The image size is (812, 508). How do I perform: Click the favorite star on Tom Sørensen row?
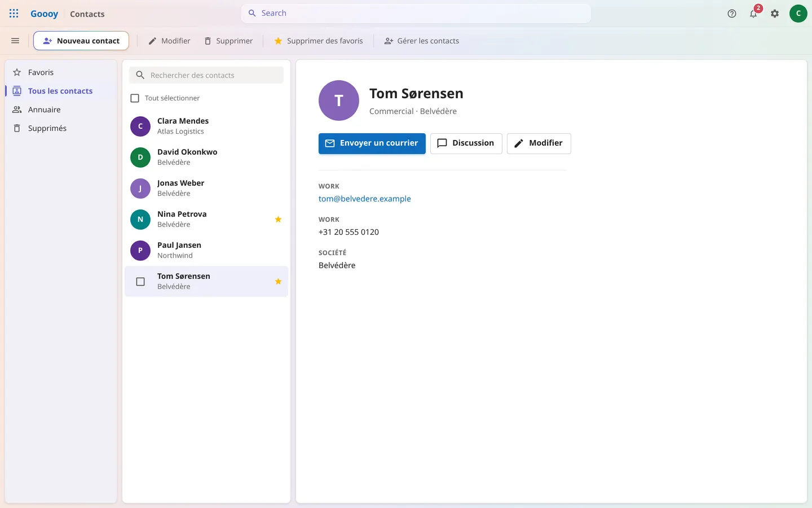(x=278, y=281)
